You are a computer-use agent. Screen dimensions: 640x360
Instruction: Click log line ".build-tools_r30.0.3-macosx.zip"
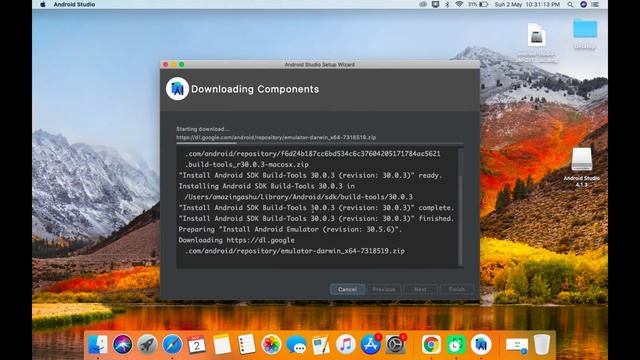tap(247, 164)
